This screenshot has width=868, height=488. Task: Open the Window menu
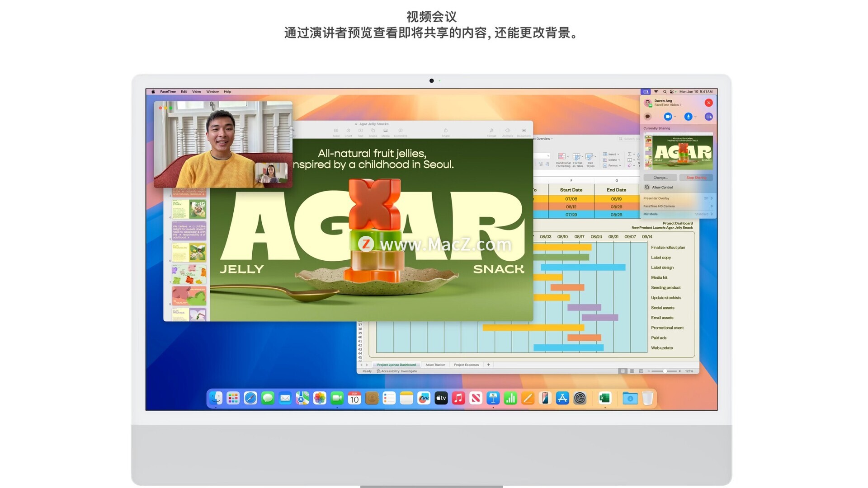212,92
